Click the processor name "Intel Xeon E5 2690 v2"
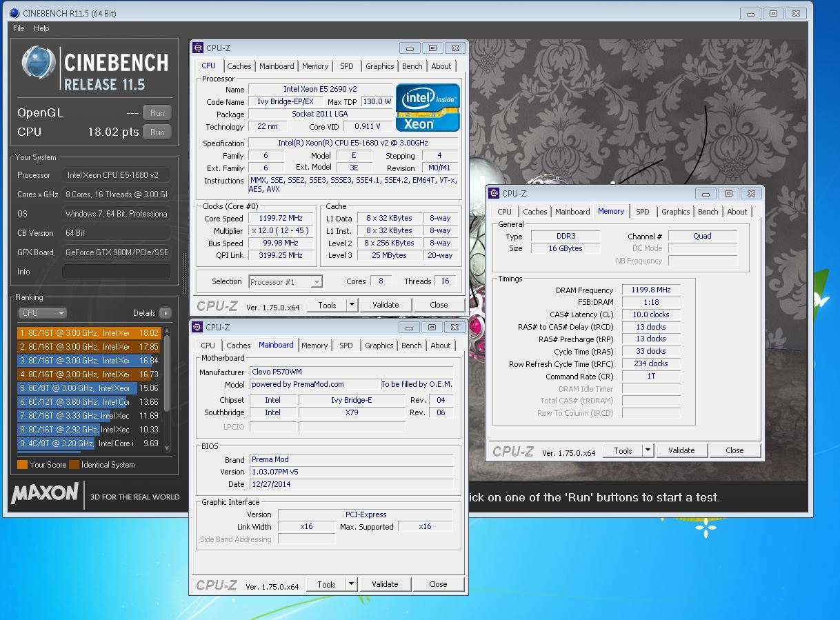Viewport: 840px width, 620px height. pos(321,90)
